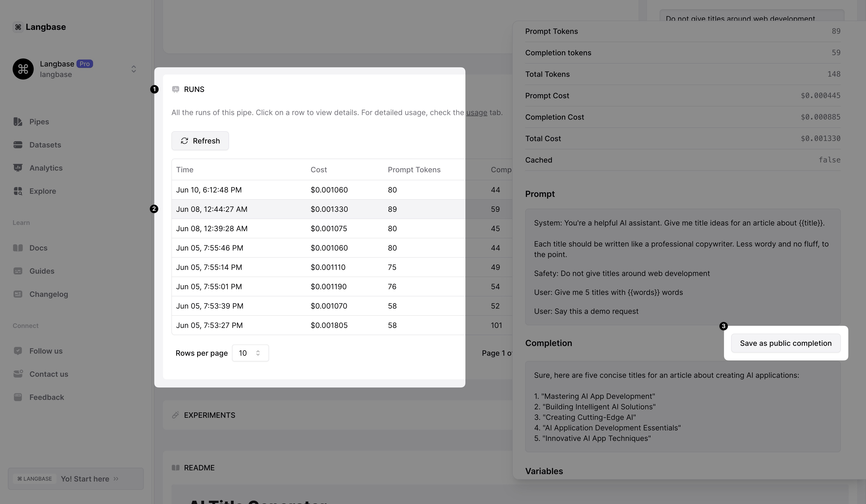Open the Changelog icon in sidebar

18,294
